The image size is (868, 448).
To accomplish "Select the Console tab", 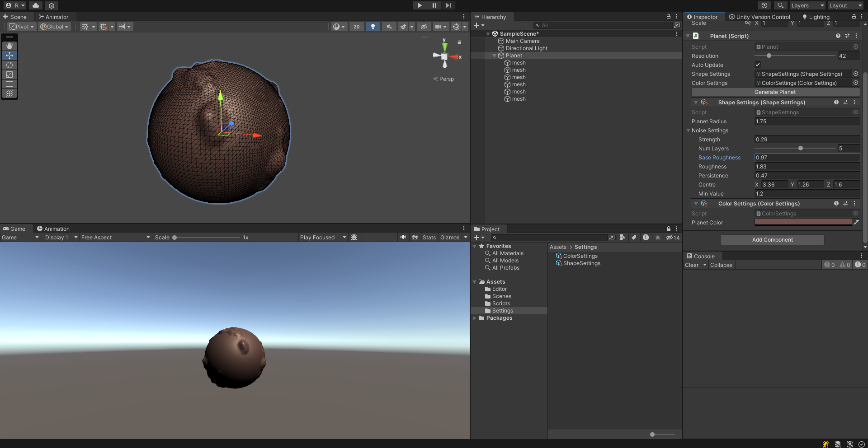I will (x=700, y=256).
